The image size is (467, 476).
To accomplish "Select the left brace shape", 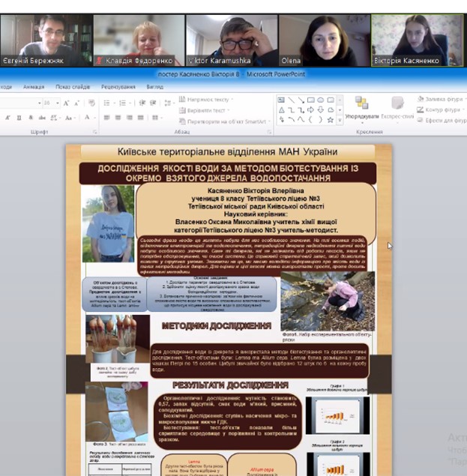I will [310, 120].
